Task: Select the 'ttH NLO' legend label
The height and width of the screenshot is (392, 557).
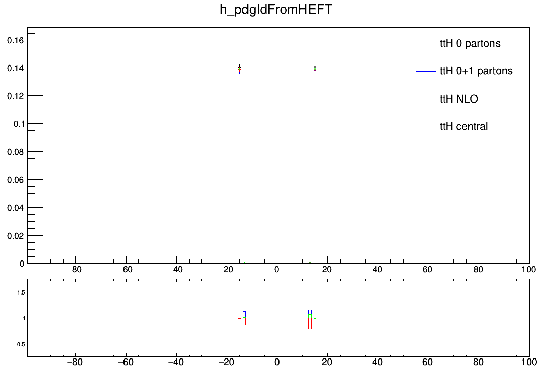Action: 458,99
